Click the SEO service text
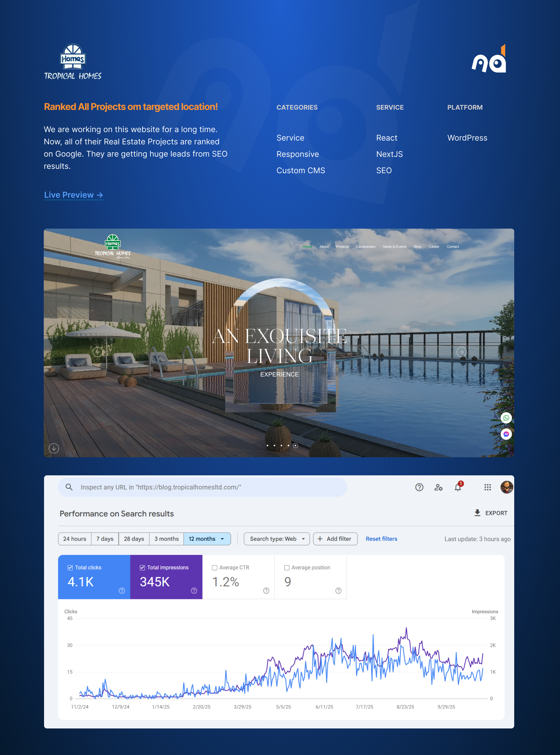Image resolution: width=560 pixels, height=755 pixels. [384, 171]
